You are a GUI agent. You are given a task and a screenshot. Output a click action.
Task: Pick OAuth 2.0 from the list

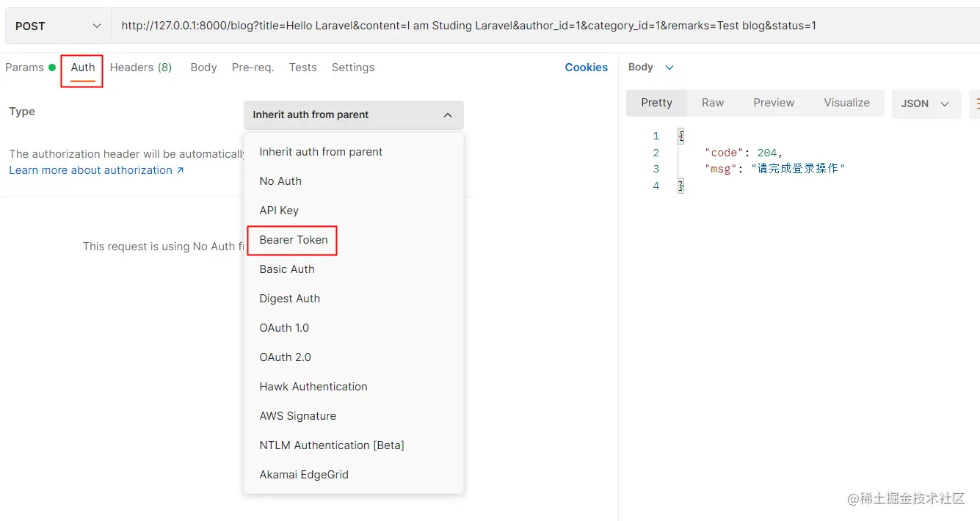(285, 357)
